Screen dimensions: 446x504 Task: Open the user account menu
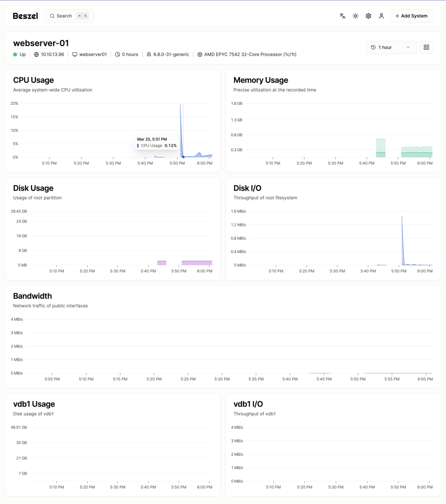point(381,16)
